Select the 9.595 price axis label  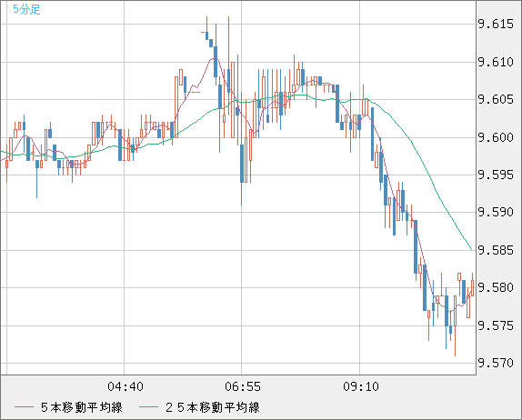tap(496, 175)
